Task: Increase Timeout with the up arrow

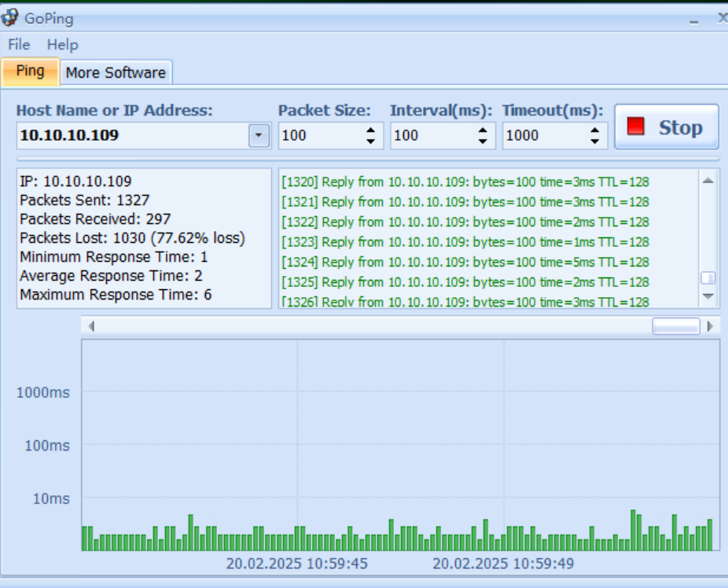Action: (595, 130)
